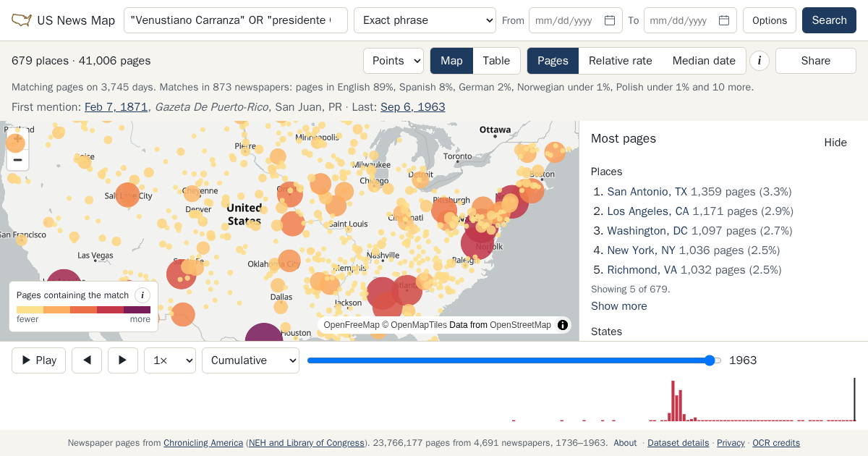This screenshot has height=456, width=868.
Task: Open the Privacy footer link
Action: pyautogui.click(x=731, y=443)
